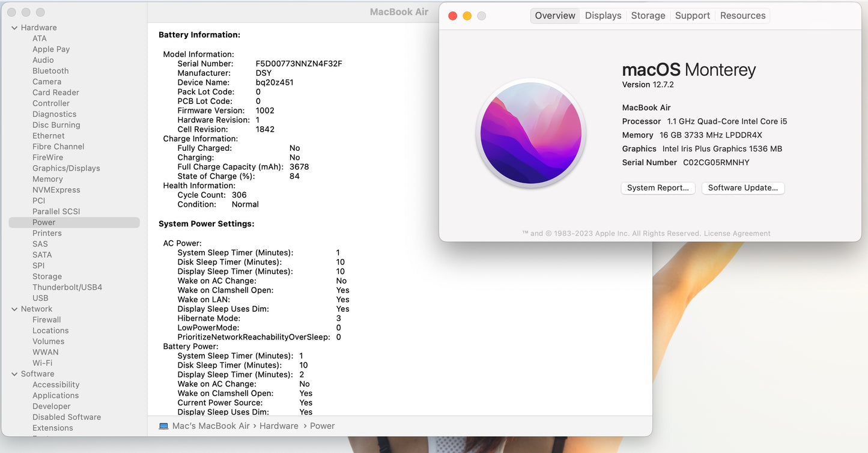The width and height of the screenshot is (868, 453).
Task: Open the Storage tab
Action: [648, 16]
